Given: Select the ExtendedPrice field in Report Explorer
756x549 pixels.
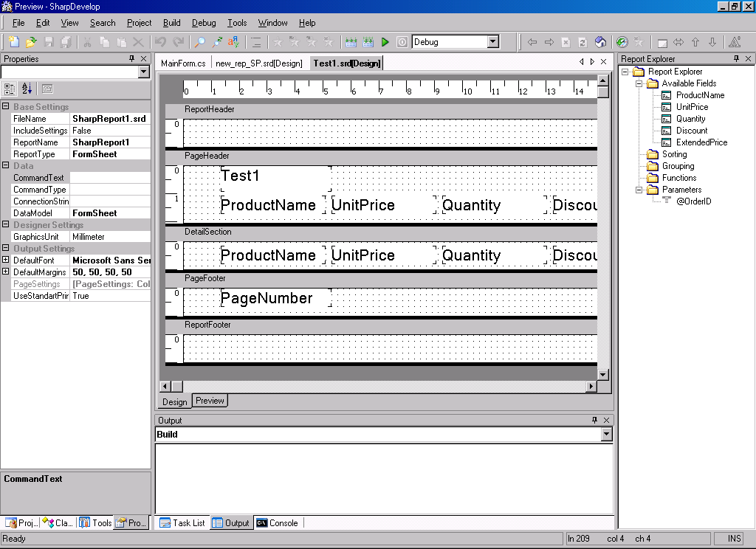Looking at the screenshot, I should click(701, 142).
